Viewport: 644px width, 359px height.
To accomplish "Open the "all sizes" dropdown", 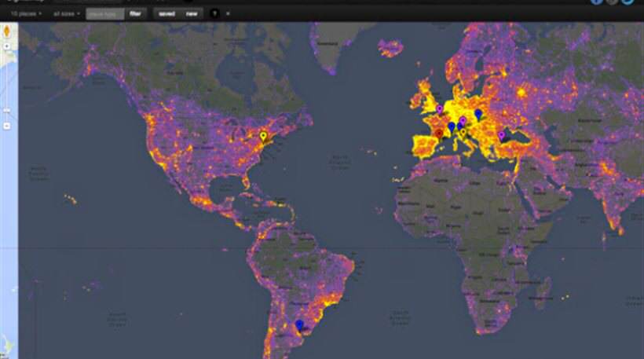I will tap(66, 13).
